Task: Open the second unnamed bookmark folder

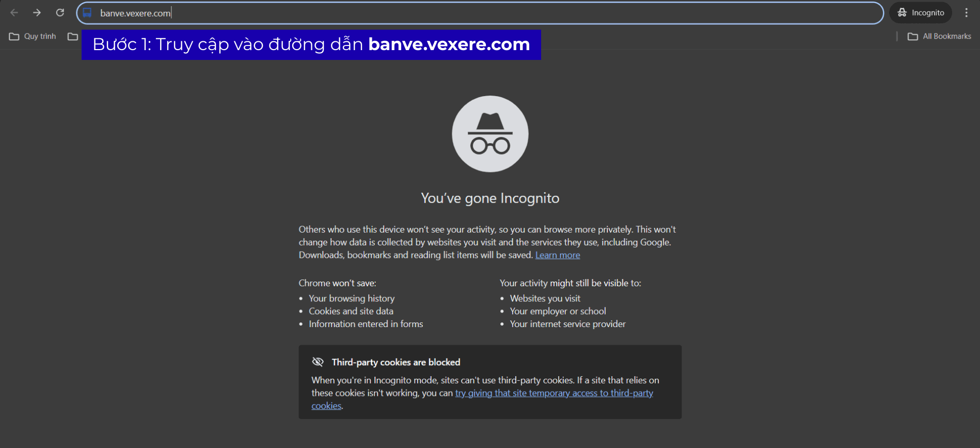Action: (x=73, y=36)
